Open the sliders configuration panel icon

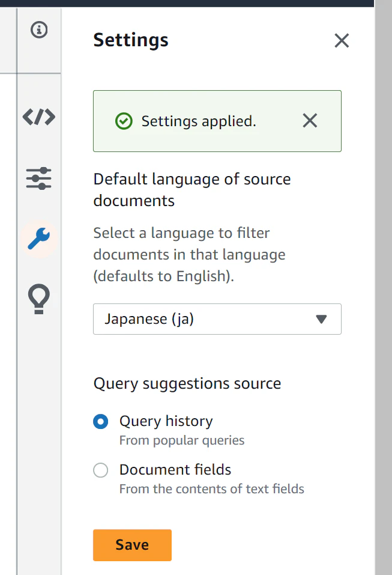[39, 178]
